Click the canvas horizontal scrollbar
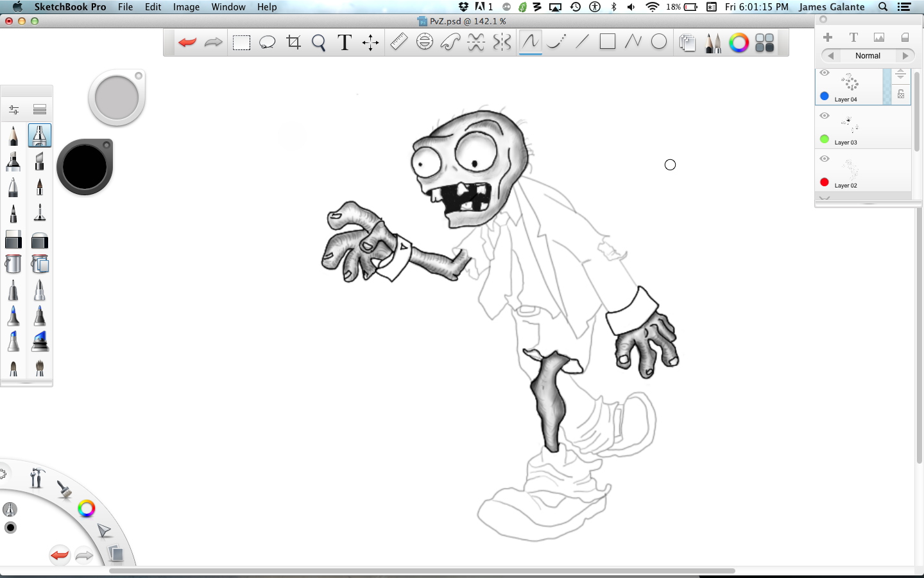 click(422, 570)
